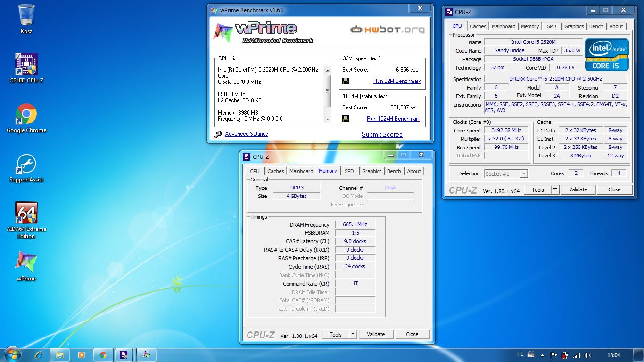Screen dimensions: 644x362
Task: Click the battery power tray icon
Action: [565, 355]
